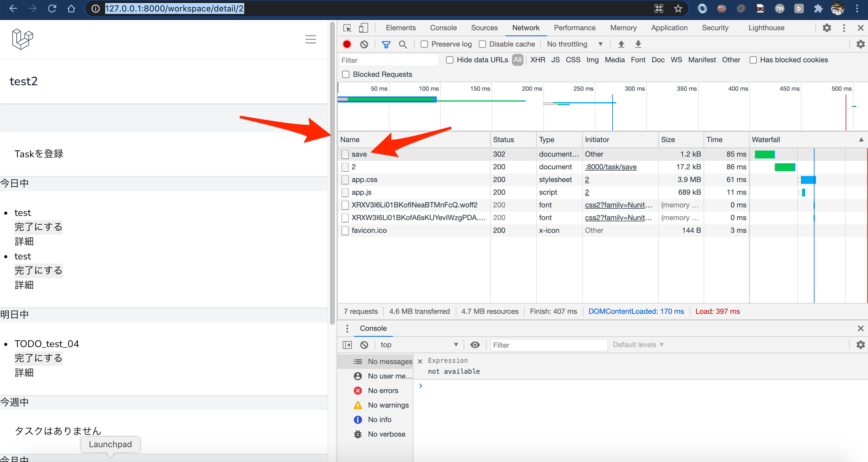Clear the network requests log
This screenshot has height=462, width=868.
[x=364, y=44]
